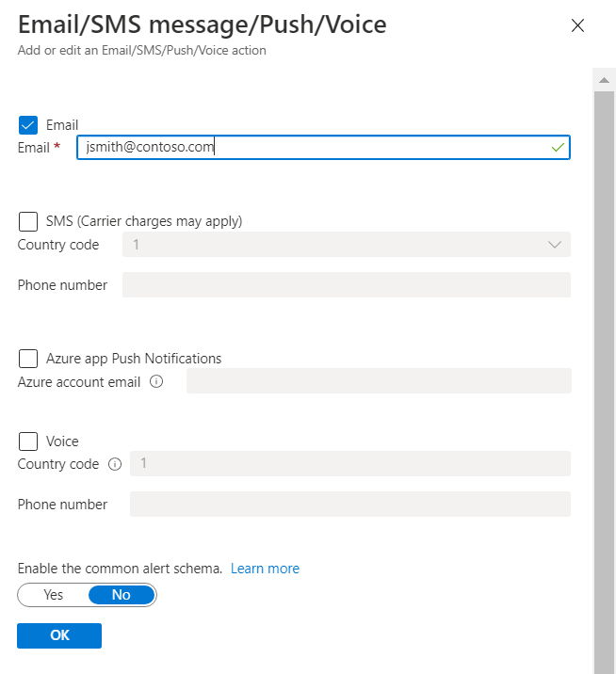The image size is (616, 674).
Task: Select Yes for common alert schema
Action: point(54,595)
